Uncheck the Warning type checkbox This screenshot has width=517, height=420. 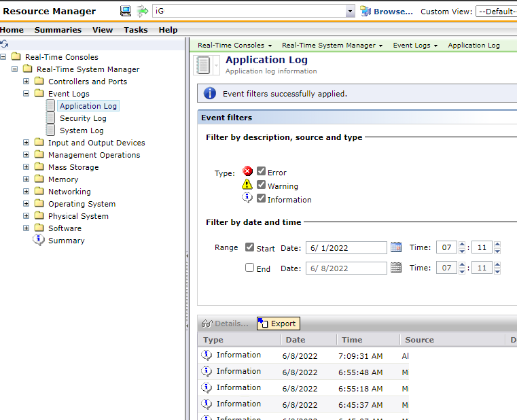coord(261,184)
